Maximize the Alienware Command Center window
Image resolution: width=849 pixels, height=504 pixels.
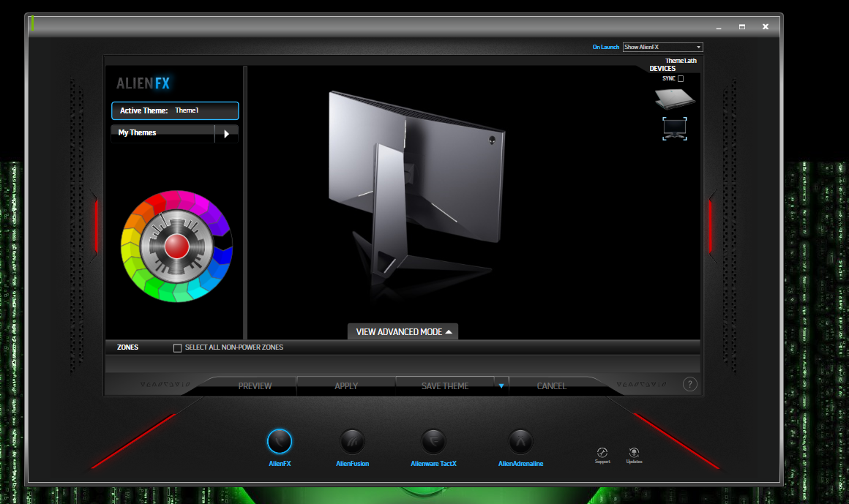(x=742, y=26)
